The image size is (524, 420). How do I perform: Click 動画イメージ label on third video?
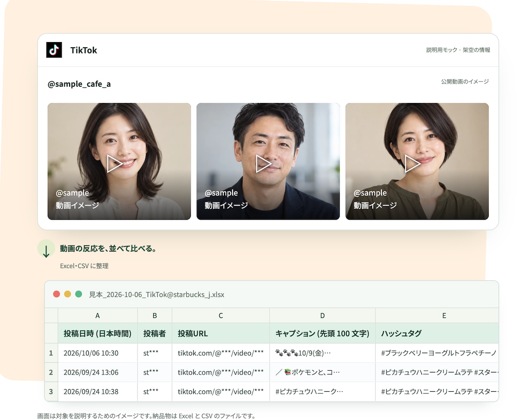tap(375, 205)
